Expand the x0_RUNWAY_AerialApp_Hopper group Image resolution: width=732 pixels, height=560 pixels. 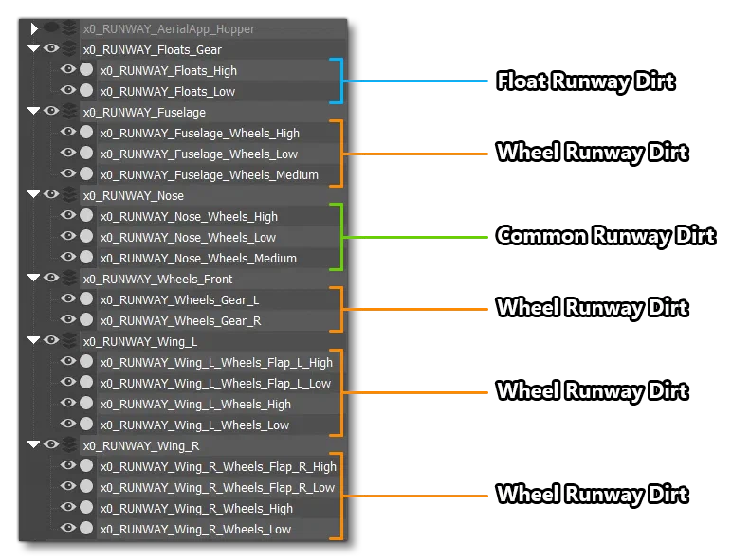coord(34,29)
